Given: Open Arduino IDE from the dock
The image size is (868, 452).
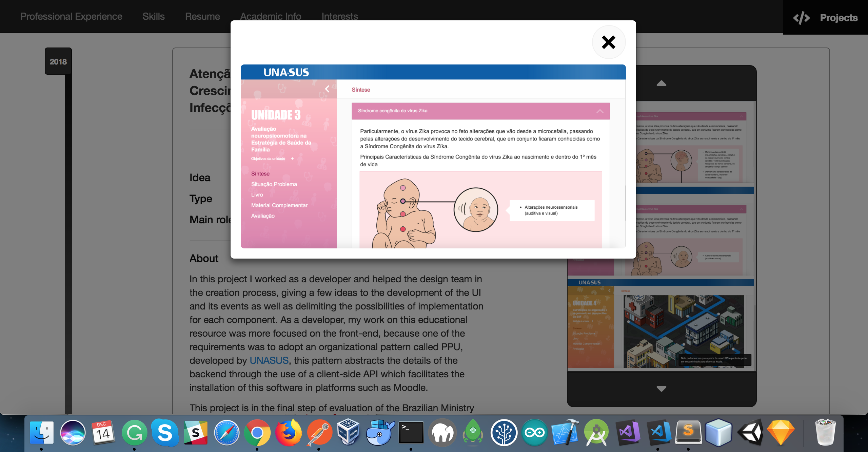Looking at the screenshot, I should 534,433.
